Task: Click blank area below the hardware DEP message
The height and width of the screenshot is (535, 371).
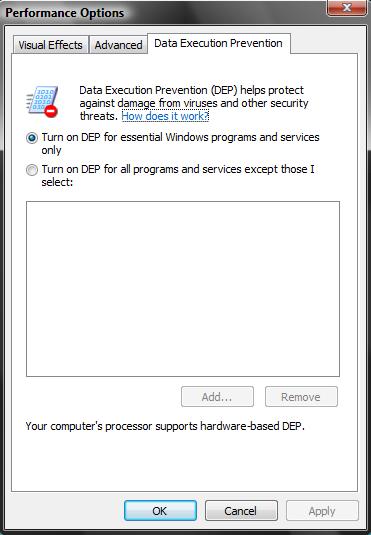Action: (184, 461)
